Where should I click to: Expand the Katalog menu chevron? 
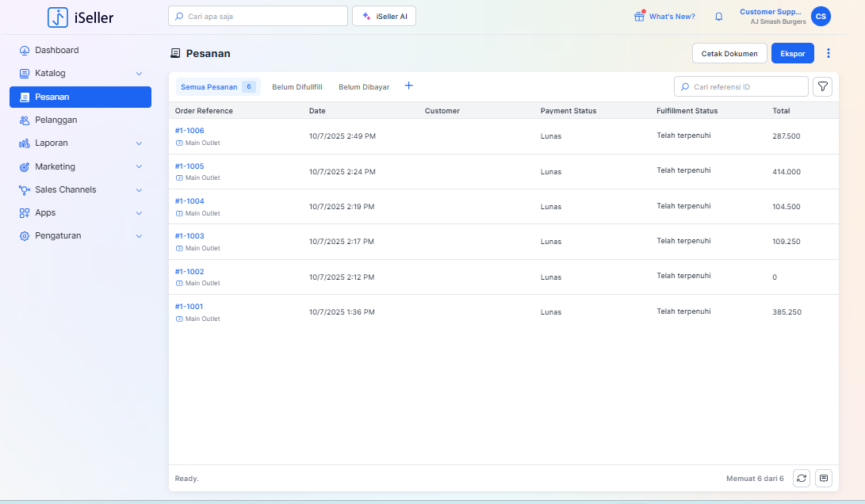click(139, 74)
